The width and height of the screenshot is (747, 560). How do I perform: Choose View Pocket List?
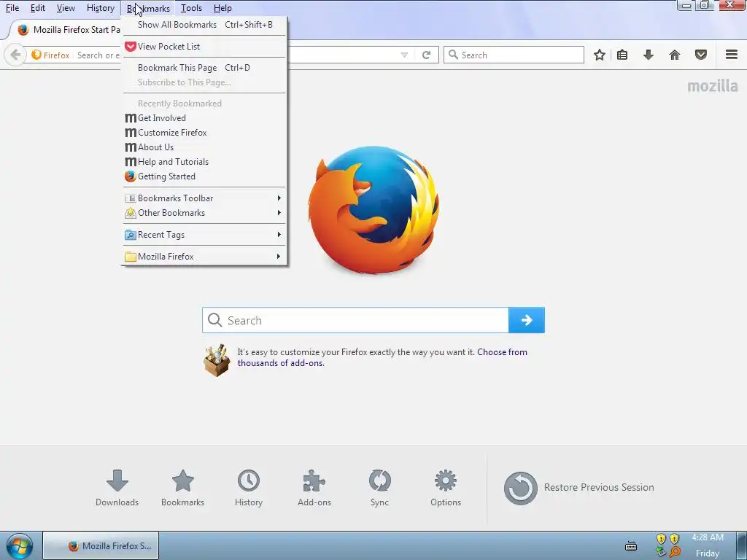[x=205, y=47]
